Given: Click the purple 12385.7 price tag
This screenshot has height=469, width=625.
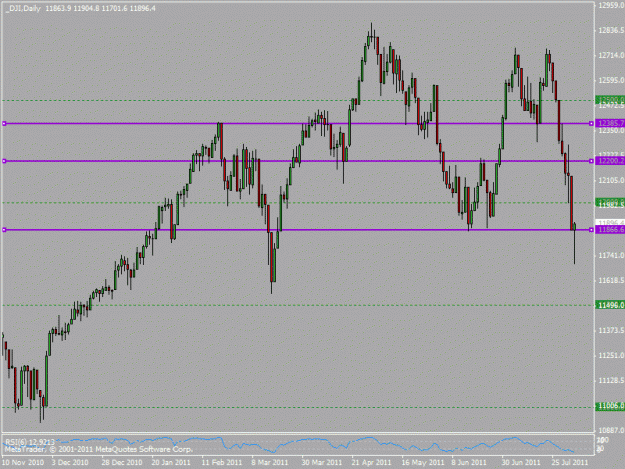Looking at the screenshot, I should tap(610, 124).
